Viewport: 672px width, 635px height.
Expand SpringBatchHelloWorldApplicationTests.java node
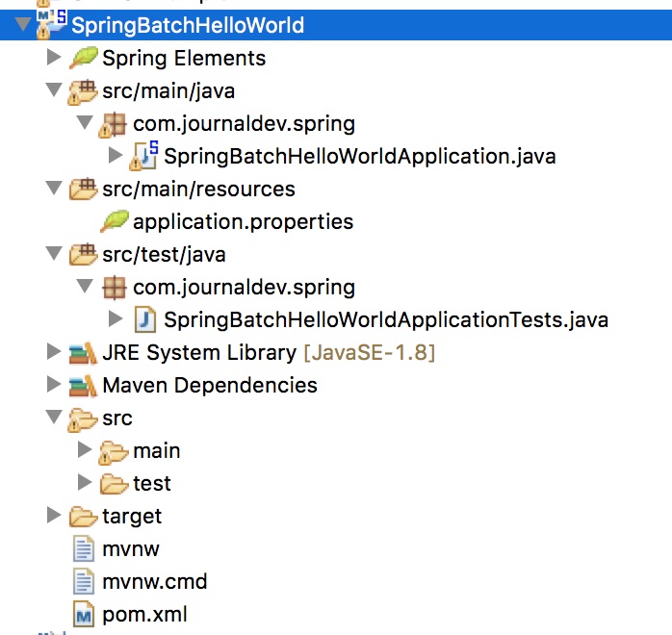(116, 319)
